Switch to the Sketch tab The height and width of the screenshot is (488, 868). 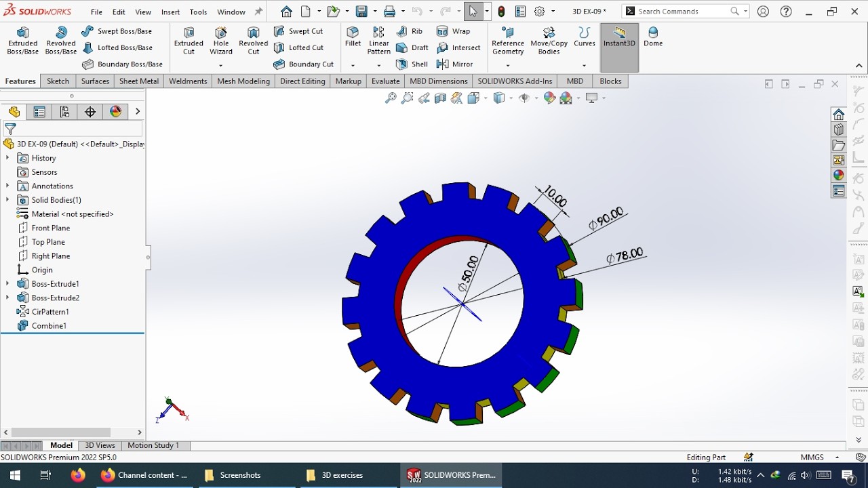pos(58,81)
